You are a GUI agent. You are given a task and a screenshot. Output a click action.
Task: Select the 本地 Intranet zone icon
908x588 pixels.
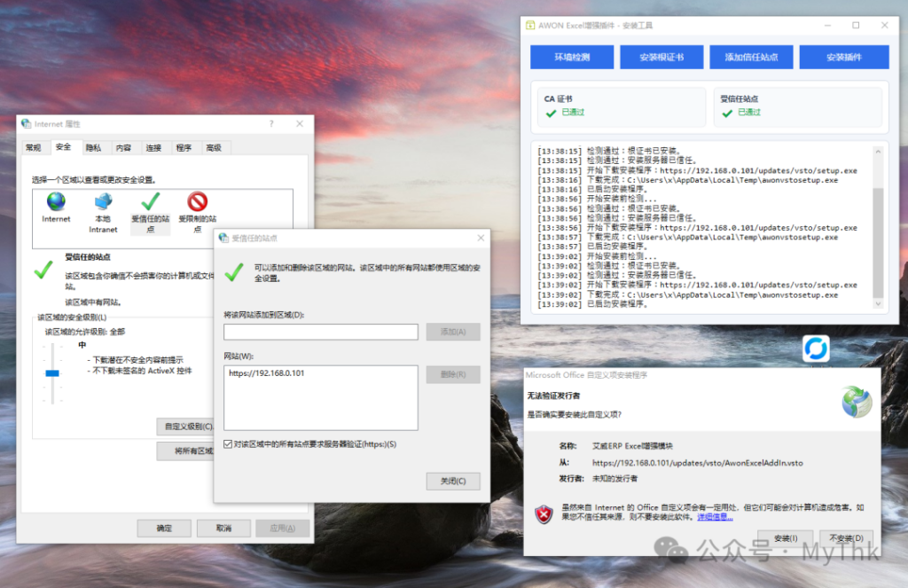[103, 201]
